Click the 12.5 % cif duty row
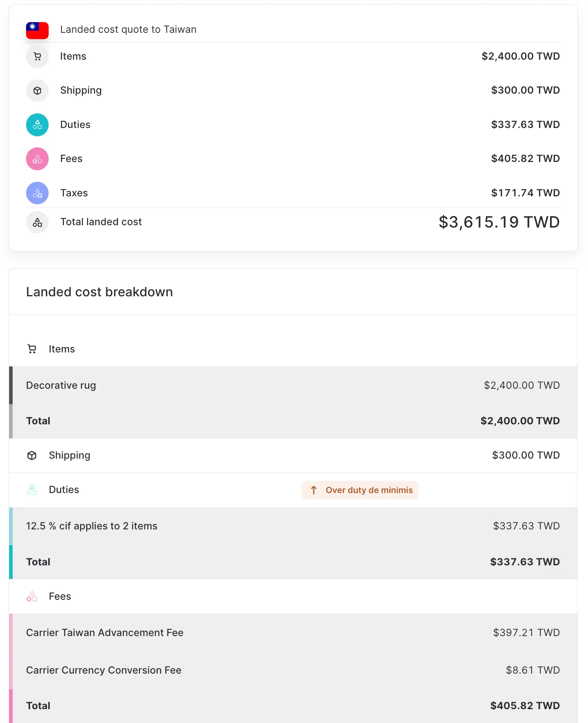This screenshot has width=588, height=723. coord(292,526)
